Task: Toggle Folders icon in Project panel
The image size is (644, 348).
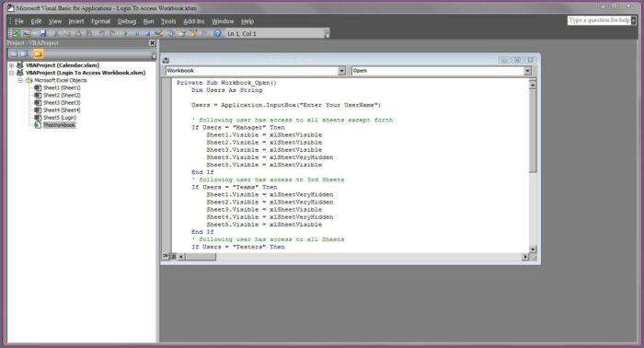Action: (x=38, y=53)
